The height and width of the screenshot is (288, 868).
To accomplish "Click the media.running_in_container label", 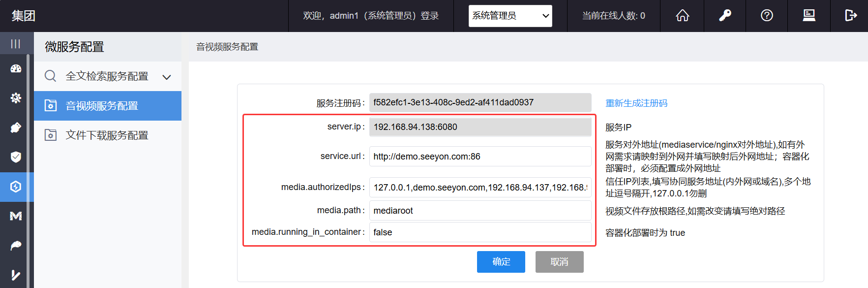I will (x=308, y=232).
